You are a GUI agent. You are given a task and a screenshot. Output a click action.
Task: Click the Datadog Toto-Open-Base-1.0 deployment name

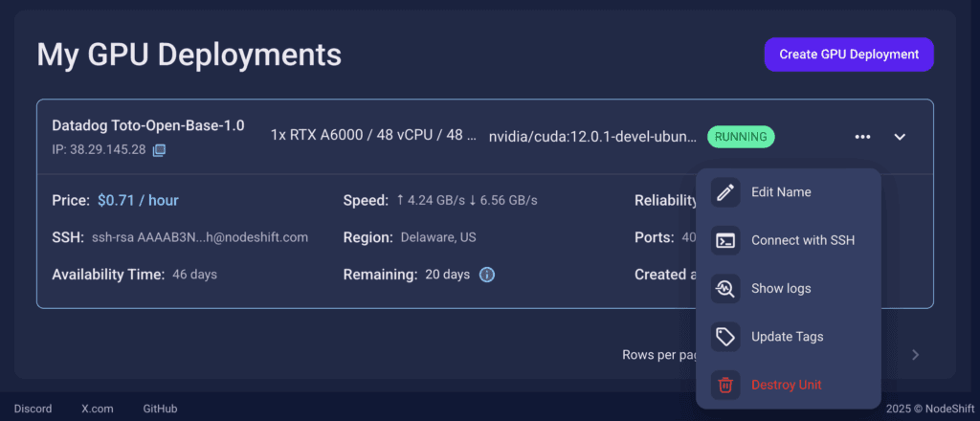(147, 126)
